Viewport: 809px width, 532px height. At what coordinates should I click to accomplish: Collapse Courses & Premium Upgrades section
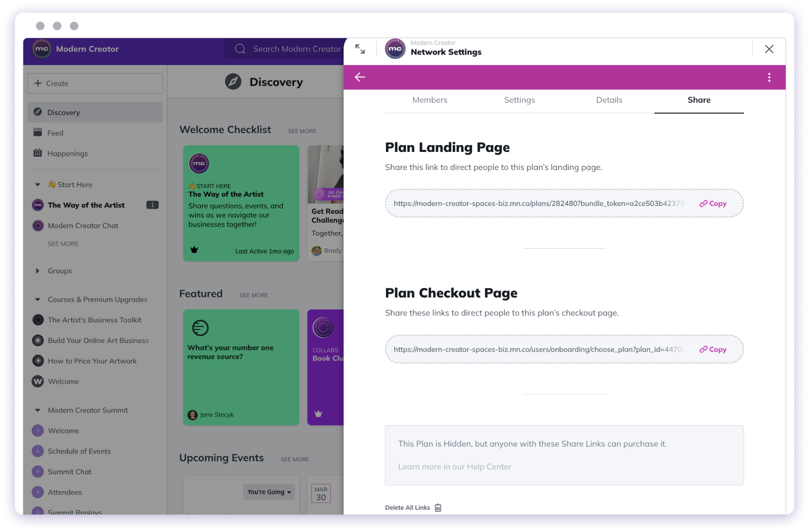38,300
